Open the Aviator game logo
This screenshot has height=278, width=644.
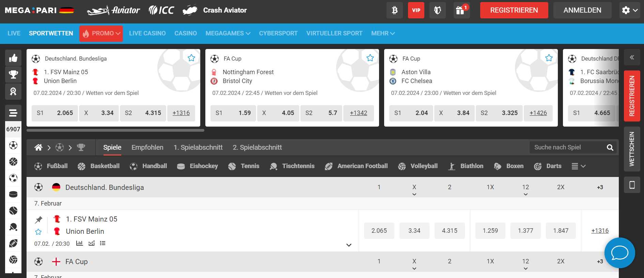click(113, 10)
